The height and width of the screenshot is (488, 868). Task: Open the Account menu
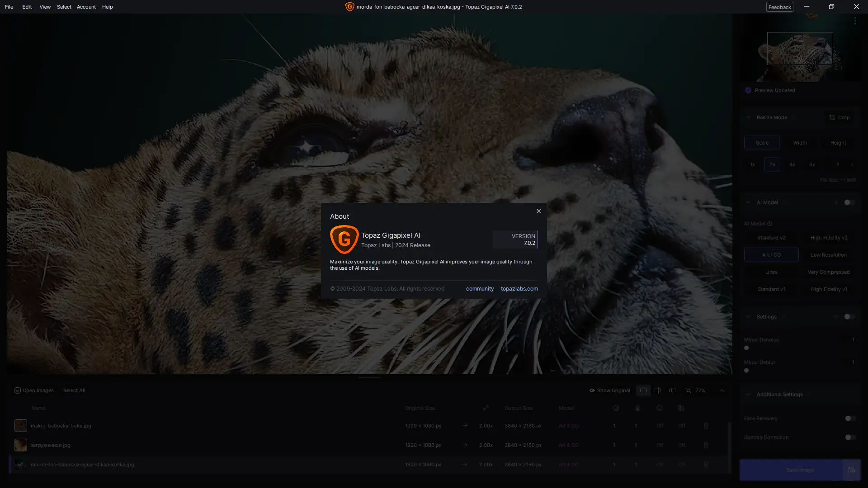coord(86,7)
